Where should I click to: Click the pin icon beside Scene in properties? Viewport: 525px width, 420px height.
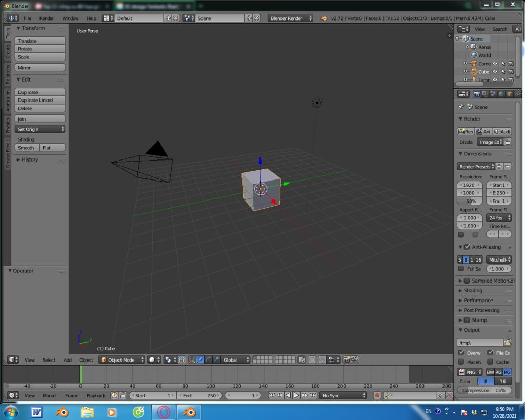pyautogui.click(x=461, y=107)
